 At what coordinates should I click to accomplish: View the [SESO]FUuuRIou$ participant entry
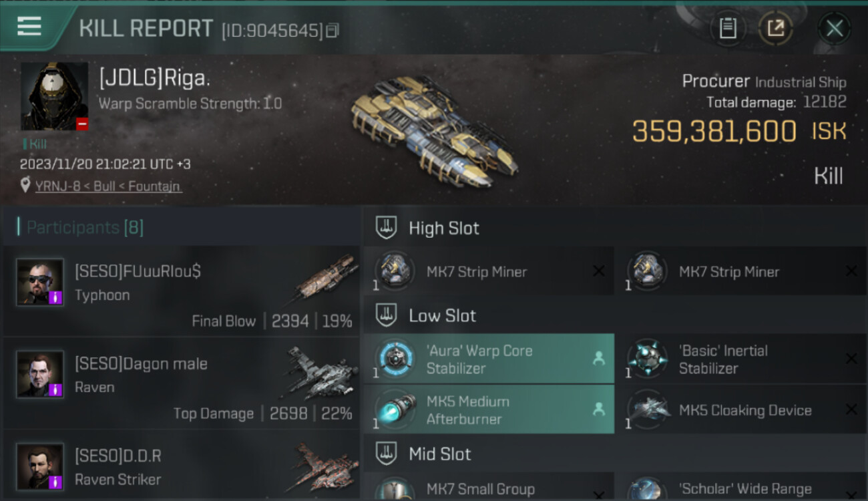182,291
